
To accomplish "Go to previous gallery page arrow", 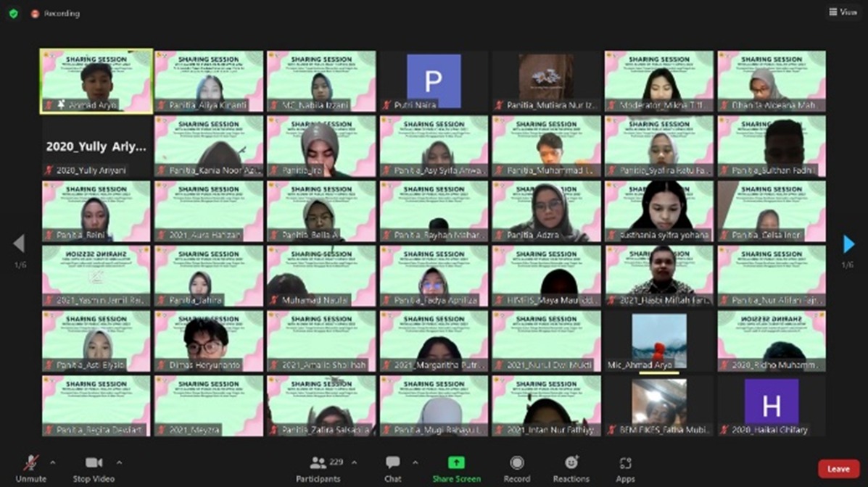I will (19, 244).
